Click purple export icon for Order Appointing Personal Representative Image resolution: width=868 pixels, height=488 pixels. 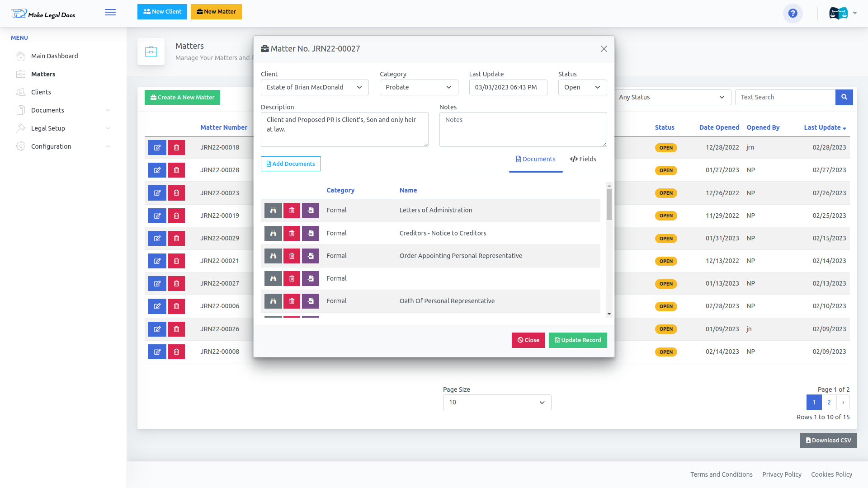311,256
